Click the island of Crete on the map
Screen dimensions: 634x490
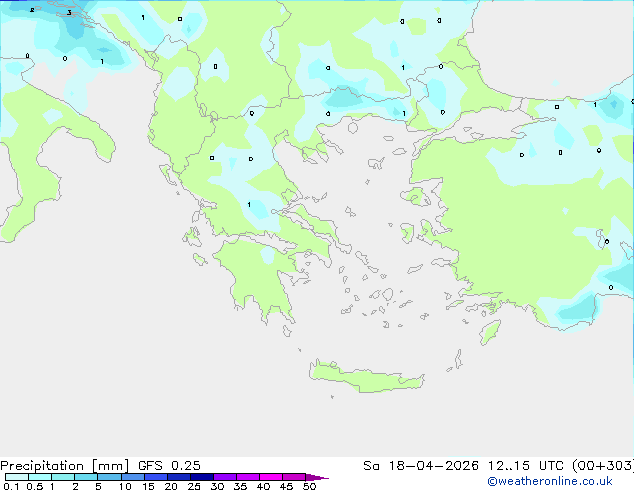tap(366, 378)
